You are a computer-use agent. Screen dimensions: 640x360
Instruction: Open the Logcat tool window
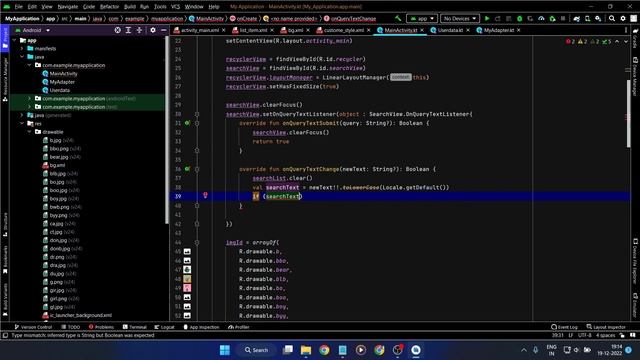(x=164, y=327)
